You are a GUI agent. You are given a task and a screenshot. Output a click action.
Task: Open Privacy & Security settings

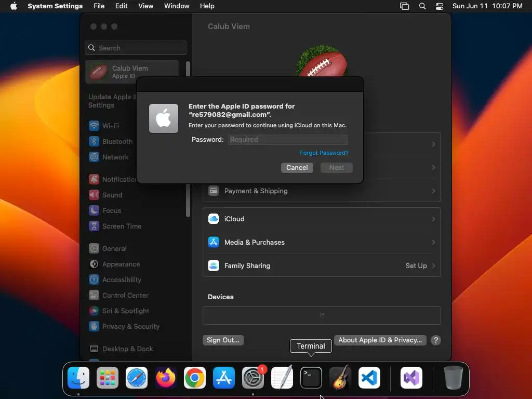124,326
